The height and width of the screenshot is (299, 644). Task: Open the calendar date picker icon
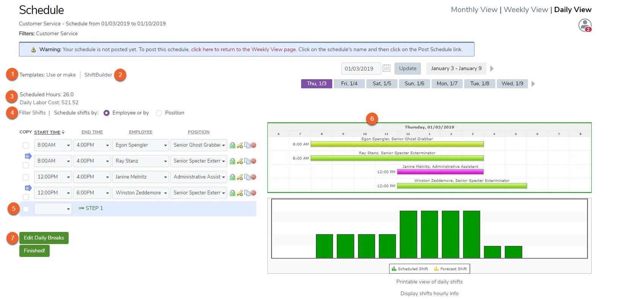coord(386,68)
